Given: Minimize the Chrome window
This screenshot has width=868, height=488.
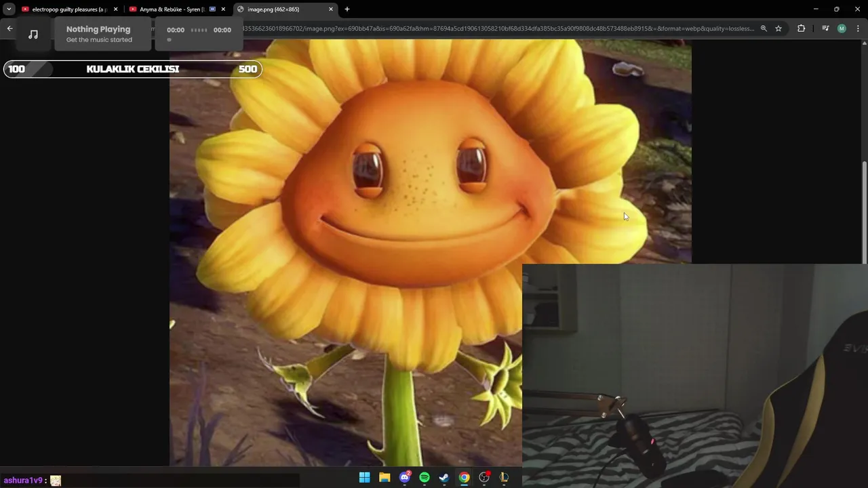Looking at the screenshot, I should coord(816,9).
